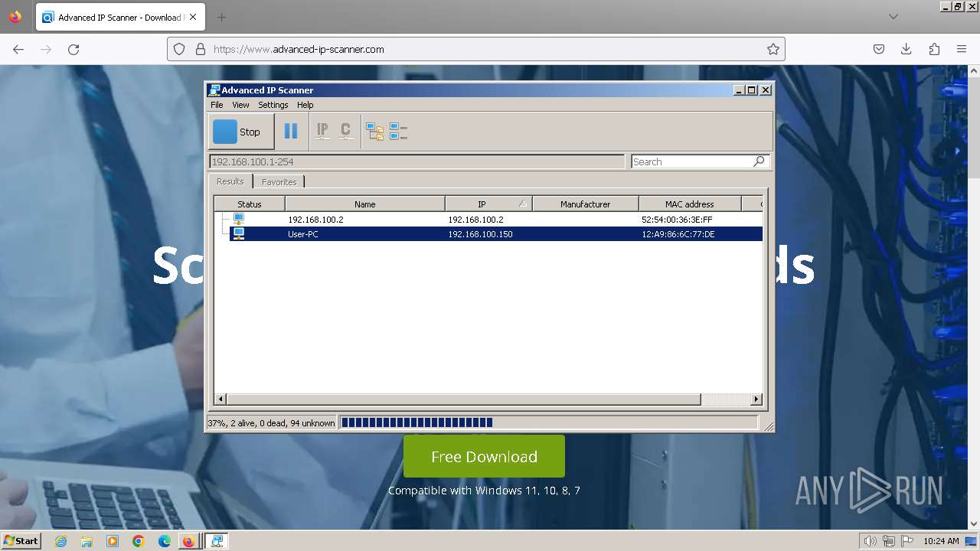Click the C subnet toolbar icon

click(346, 132)
